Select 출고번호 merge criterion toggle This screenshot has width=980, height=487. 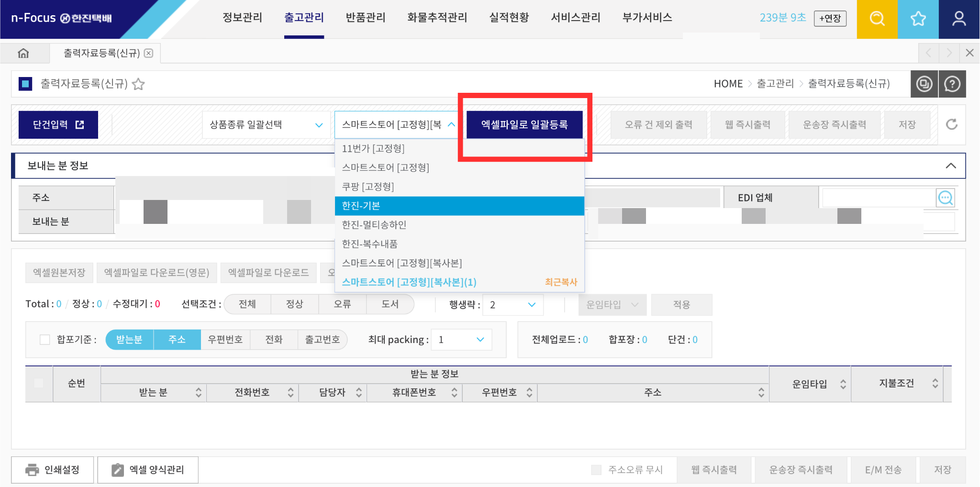point(323,340)
